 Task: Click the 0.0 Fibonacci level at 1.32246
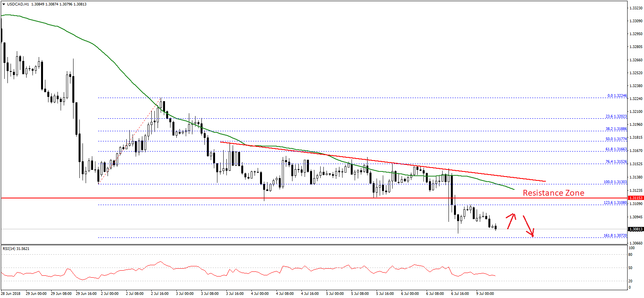pos(617,96)
